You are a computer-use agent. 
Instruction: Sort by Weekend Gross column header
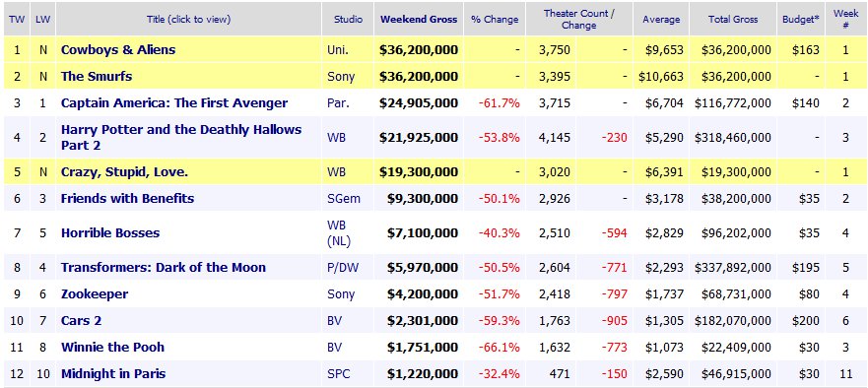[419, 19]
